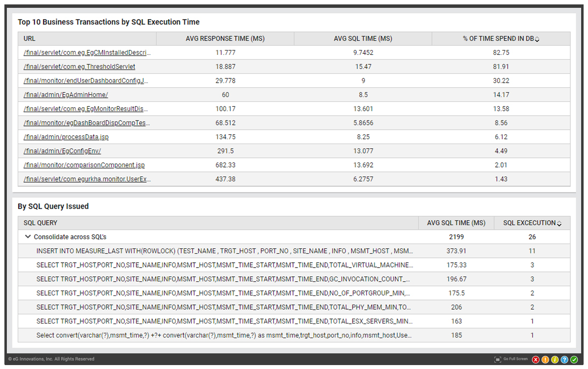Click the eG Innovations copyright text
This screenshot has height=369, width=588.
coord(51,359)
